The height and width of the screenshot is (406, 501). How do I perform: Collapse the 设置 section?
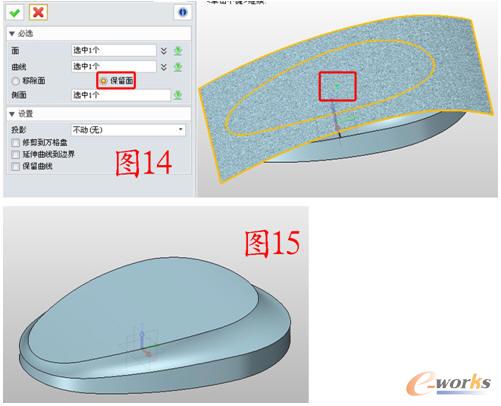(12, 114)
